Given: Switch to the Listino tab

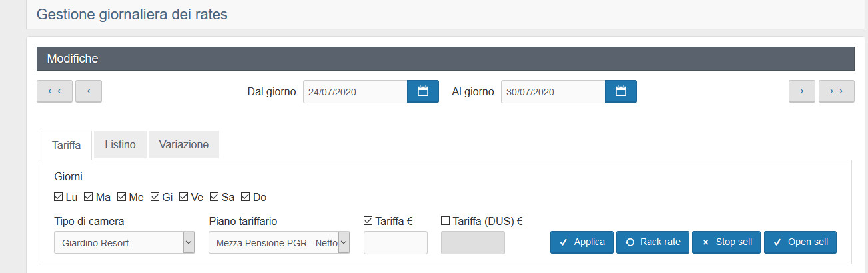Looking at the screenshot, I should [120, 144].
